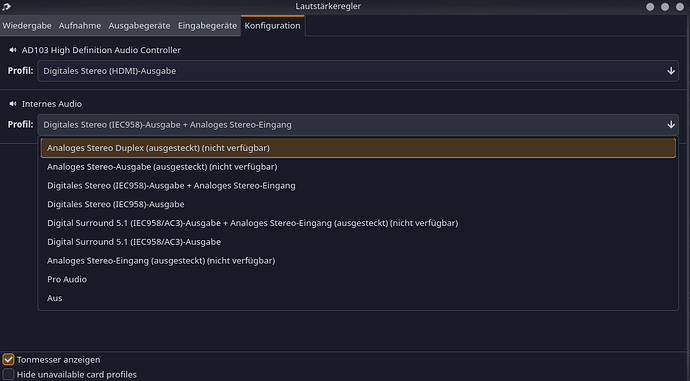Viewport: 690px width, 381px height.
Task: Open the Internes Audio profile dropdown
Action: click(x=358, y=125)
